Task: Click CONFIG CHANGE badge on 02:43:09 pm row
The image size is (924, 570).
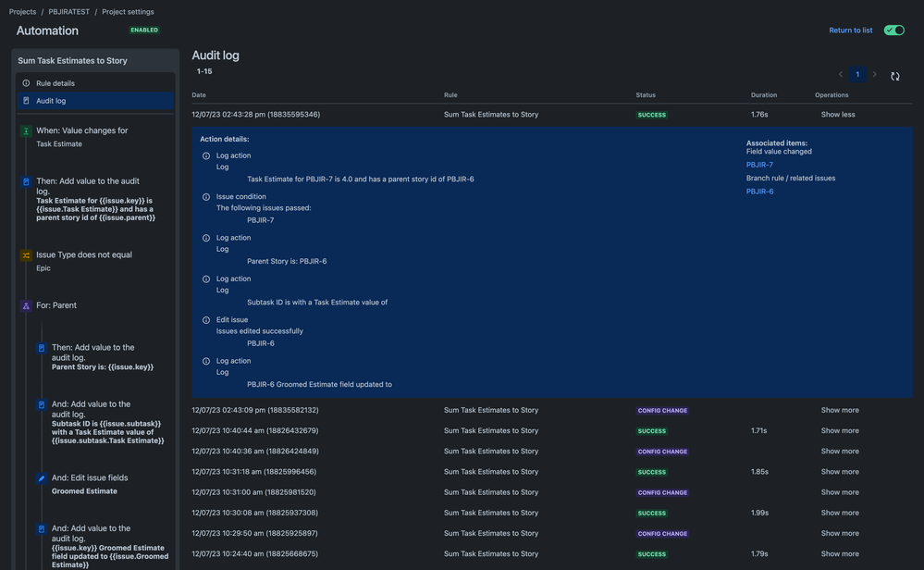Action: click(662, 410)
